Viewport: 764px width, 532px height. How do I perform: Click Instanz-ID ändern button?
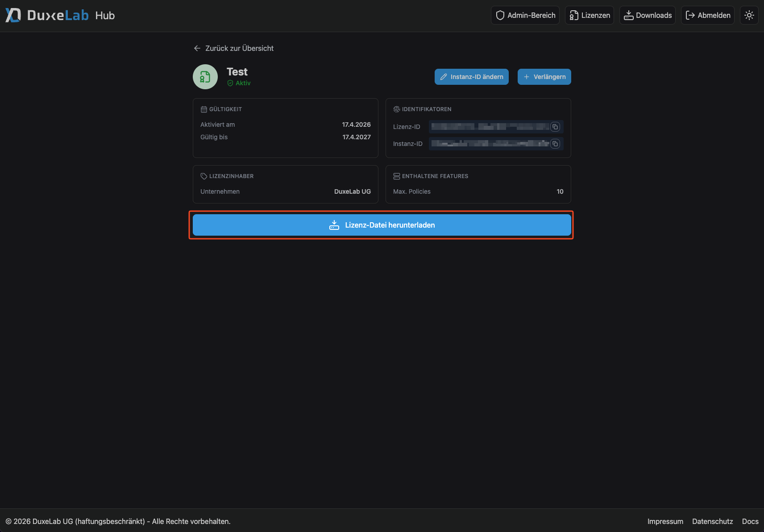click(472, 77)
